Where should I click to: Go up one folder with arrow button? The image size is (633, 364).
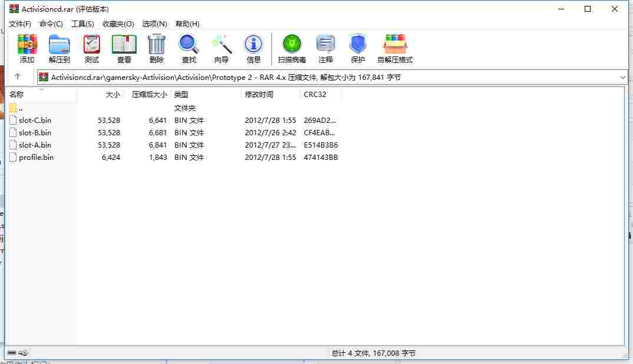[x=17, y=76]
